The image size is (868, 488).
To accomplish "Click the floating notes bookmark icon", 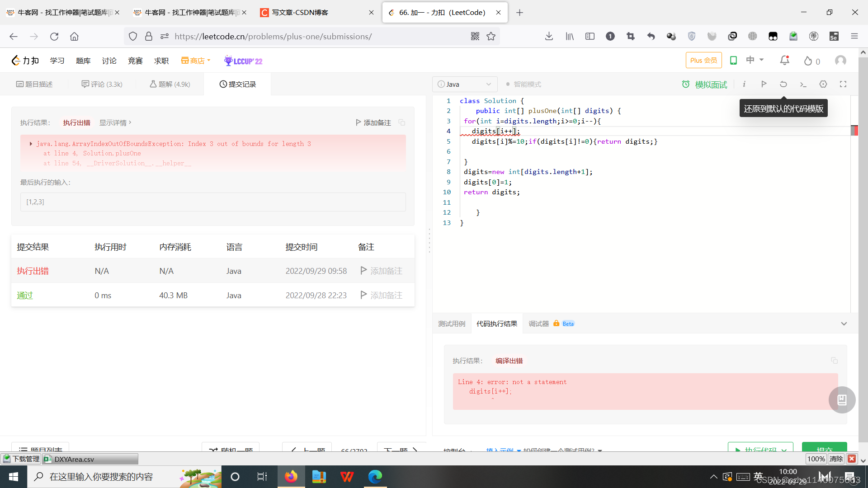I will tap(842, 400).
